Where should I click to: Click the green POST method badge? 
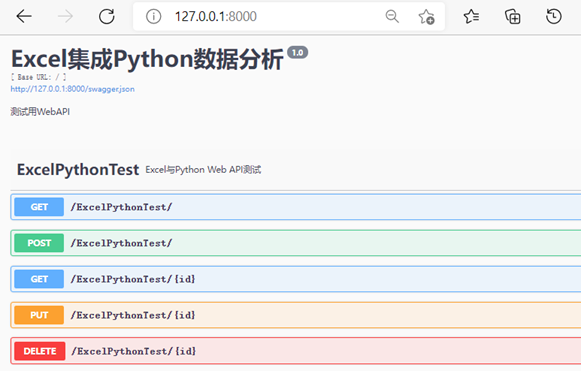(x=39, y=243)
